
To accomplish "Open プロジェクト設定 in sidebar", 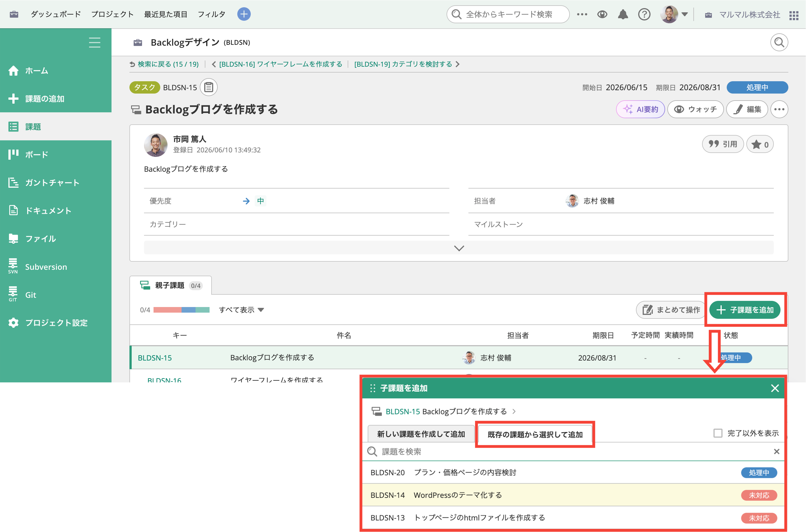I will (56, 323).
